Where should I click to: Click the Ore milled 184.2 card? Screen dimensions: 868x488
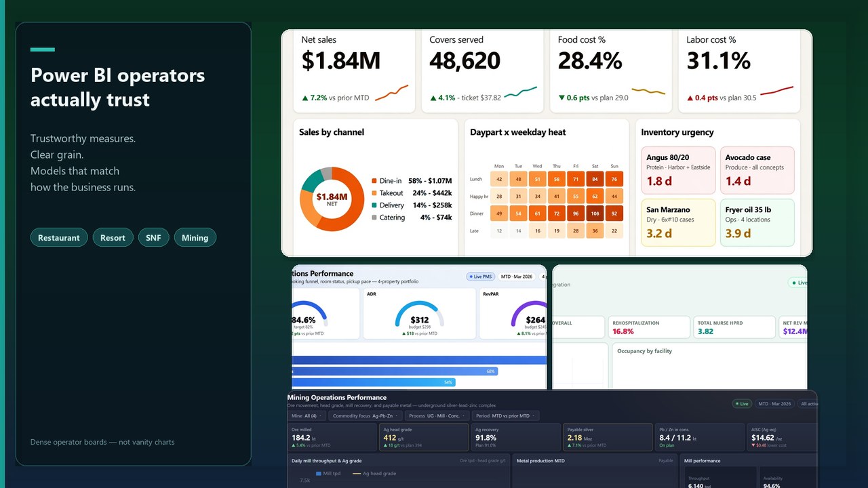click(332, 438)
